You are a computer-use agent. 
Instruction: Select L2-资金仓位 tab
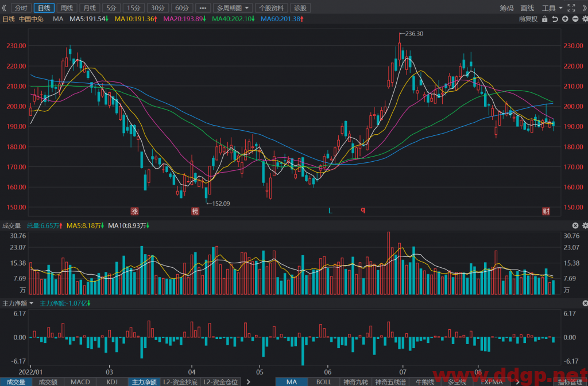[220, 382]
